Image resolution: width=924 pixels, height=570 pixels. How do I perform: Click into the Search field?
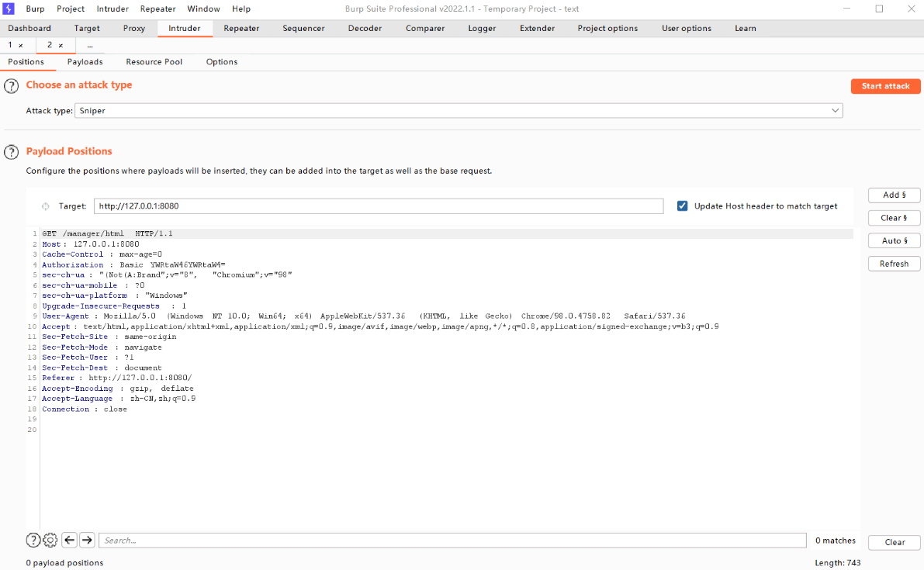pyautogui.click(x=452, y=541)
